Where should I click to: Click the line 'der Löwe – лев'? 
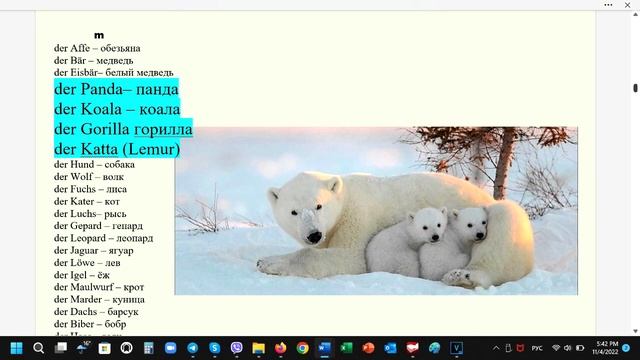click(x=87, y=262)
